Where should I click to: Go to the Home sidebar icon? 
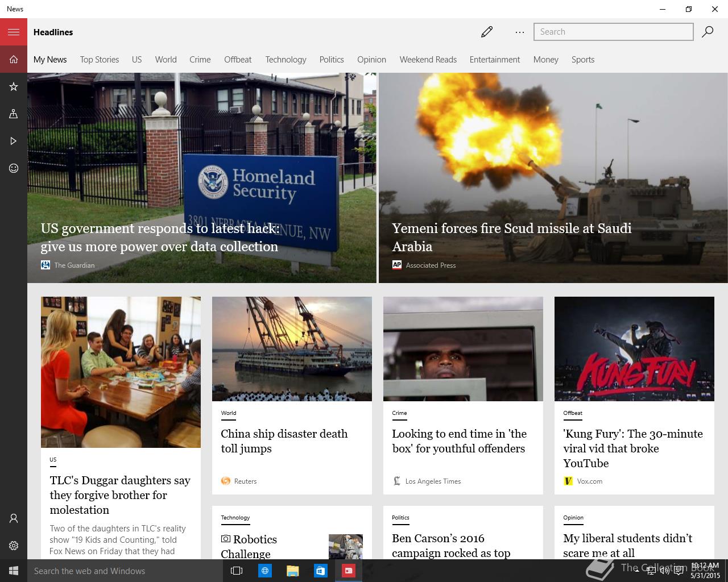[14, 59]
